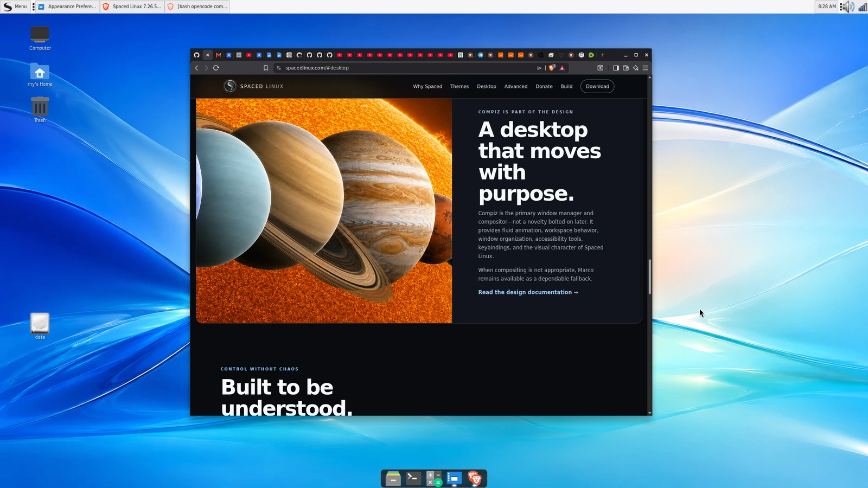This screenshot has height=488, width=868.
Task: Launch the terminal from the dock
Action: click(x=413, y=478)
